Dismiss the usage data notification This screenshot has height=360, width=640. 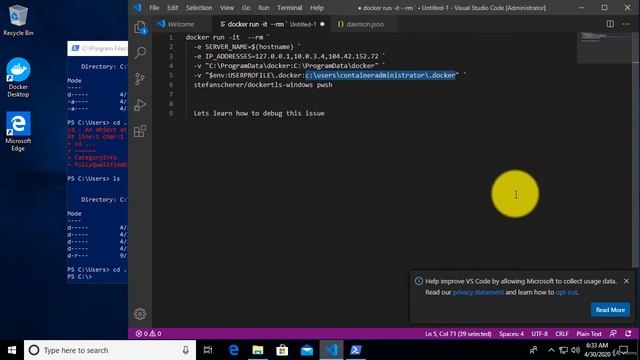pyautogui.click(x=626, y=281)
